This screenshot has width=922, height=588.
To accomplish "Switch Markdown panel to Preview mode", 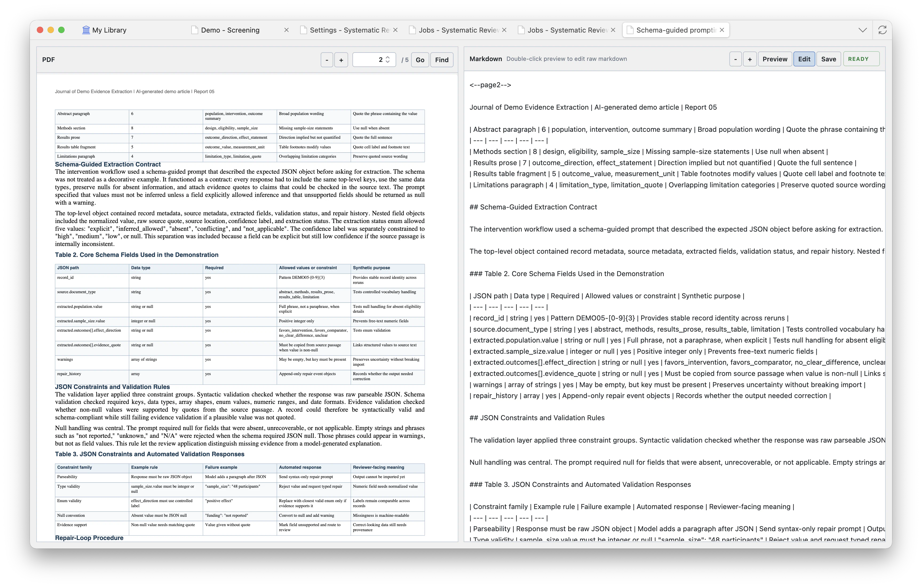I will tap(774, 59).
